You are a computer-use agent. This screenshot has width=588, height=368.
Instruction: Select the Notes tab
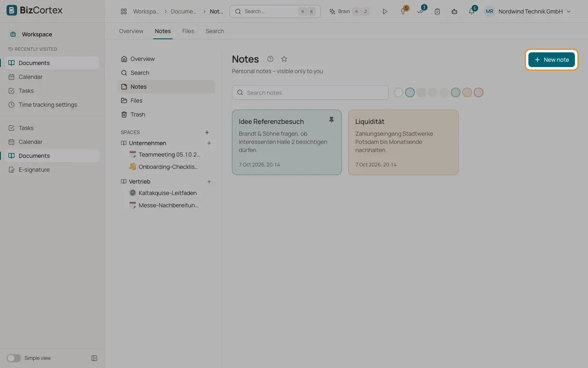163,31
